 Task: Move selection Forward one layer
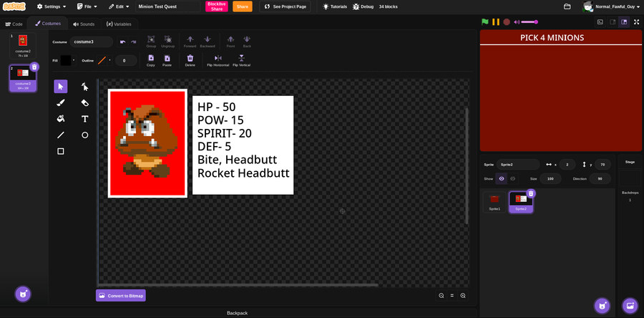pos(190,42)
